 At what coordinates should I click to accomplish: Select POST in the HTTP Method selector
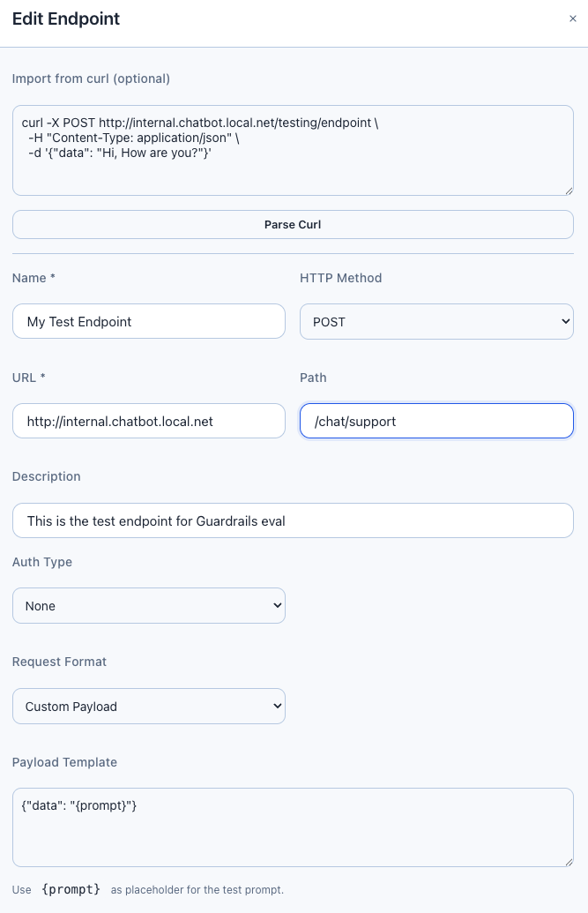[x=435, y=321]
